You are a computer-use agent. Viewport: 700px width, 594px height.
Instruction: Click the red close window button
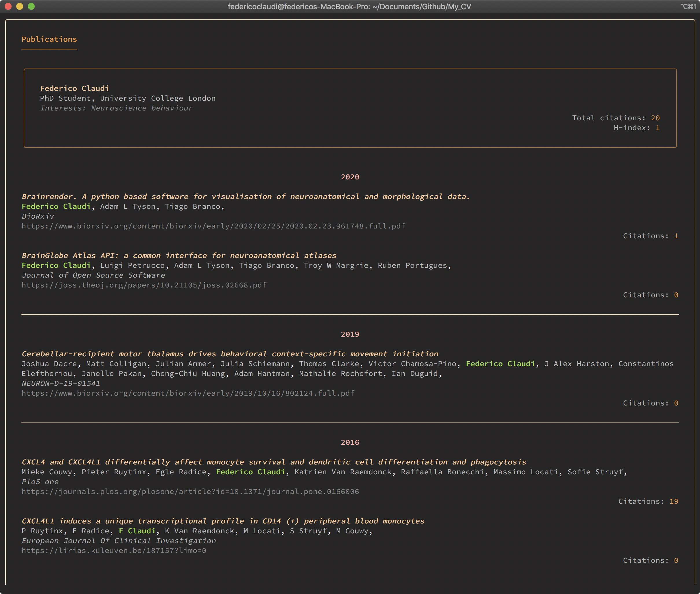pyautogui.click(x=8, y=6)
